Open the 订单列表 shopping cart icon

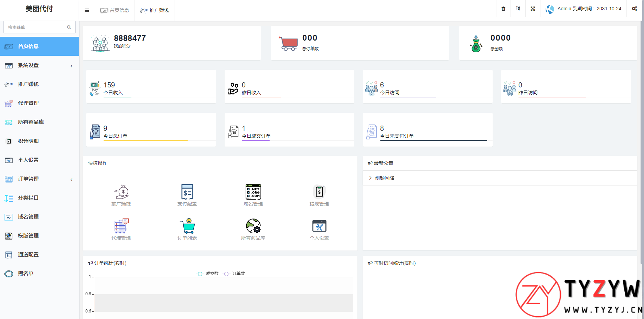pos(187,226)
